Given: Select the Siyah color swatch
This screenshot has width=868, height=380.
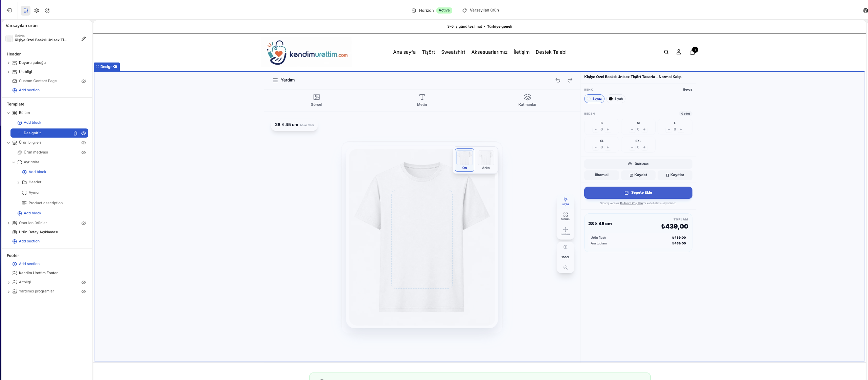Looking at the screenshot, I should [616, 99].
